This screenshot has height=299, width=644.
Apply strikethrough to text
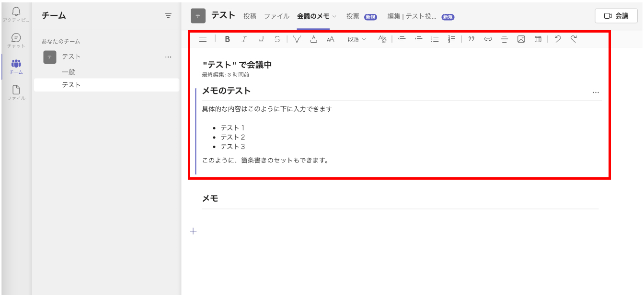tap(277, 39)
